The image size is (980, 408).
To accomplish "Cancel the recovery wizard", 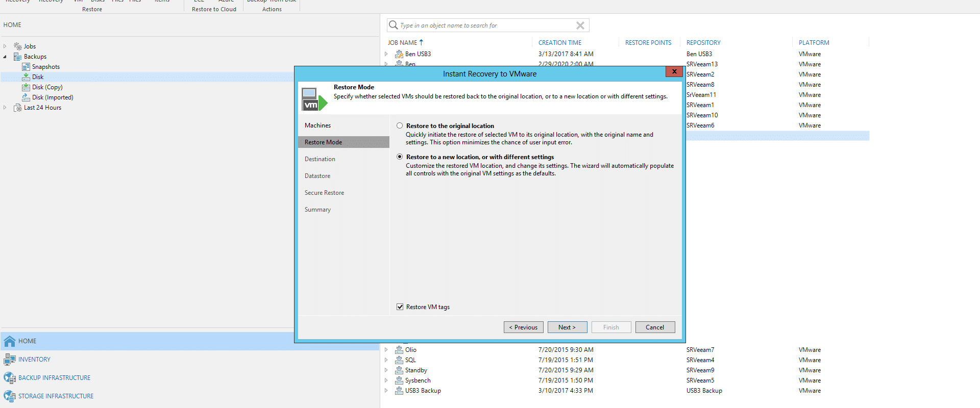I will tap(655, 327).
